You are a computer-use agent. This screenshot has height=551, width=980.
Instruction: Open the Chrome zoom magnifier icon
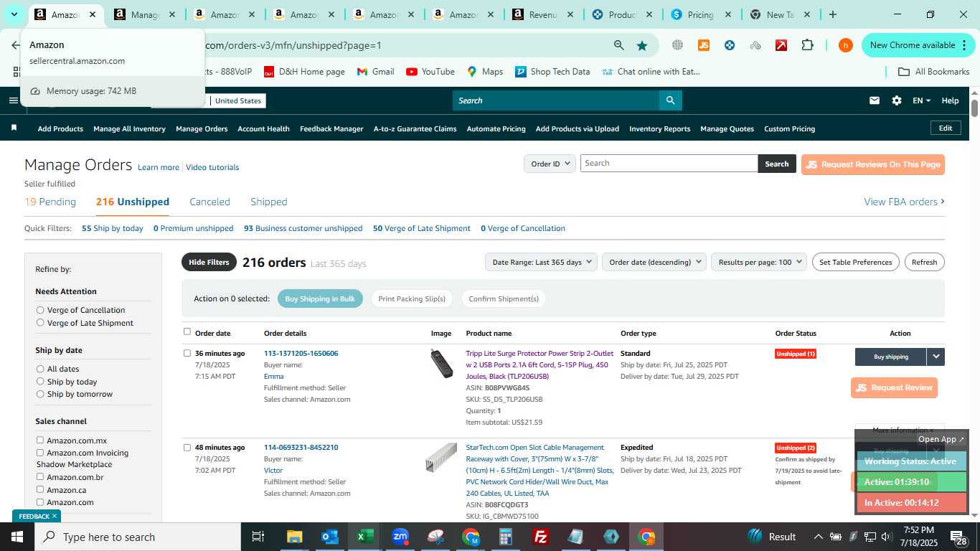[x=618, y=45]
